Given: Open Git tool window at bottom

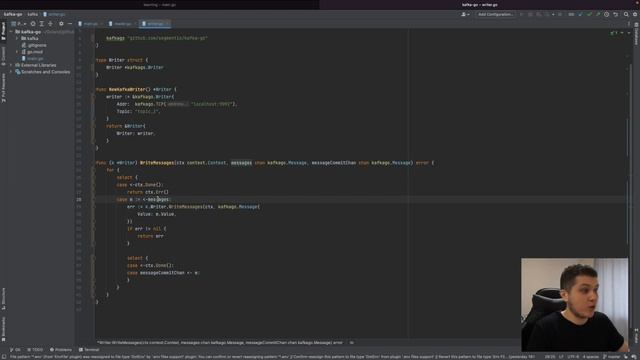Looking at the screenshot, I should click(x=15, y=350).
